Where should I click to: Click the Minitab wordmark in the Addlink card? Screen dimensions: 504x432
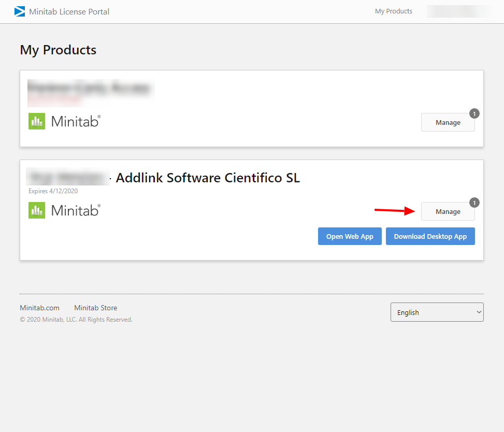[x=76, y=211]
